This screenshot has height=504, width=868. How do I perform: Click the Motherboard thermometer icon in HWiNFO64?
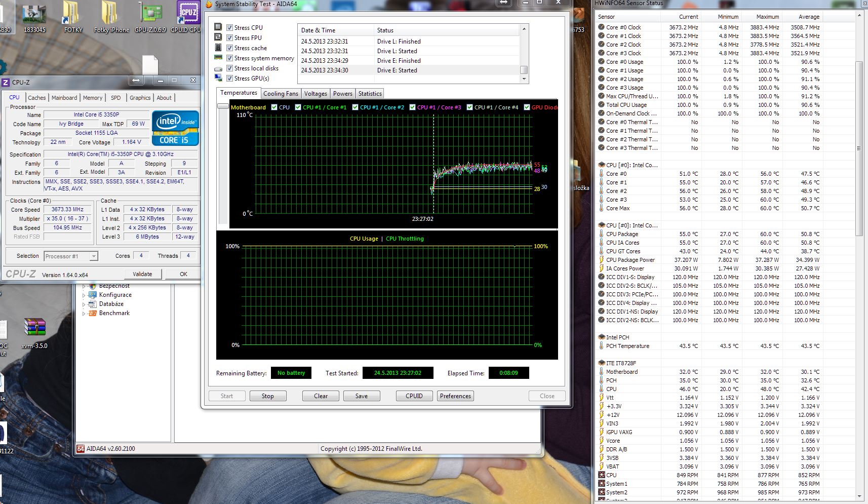[x=602, y=372]
